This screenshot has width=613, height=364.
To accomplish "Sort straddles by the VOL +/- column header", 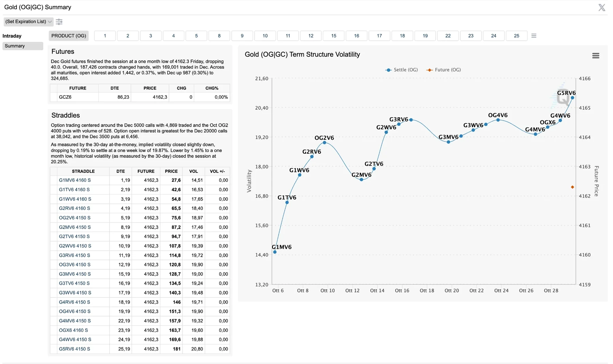I will pos(217,171).
